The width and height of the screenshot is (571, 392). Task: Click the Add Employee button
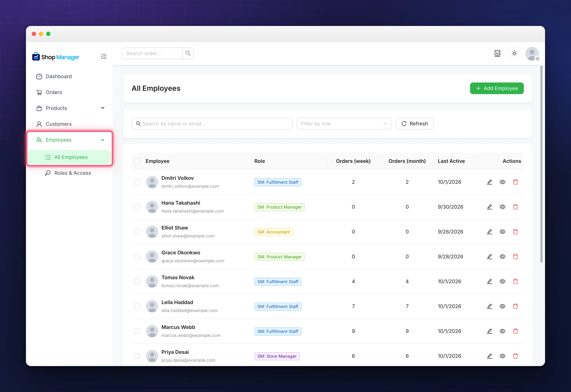point(497,88)
